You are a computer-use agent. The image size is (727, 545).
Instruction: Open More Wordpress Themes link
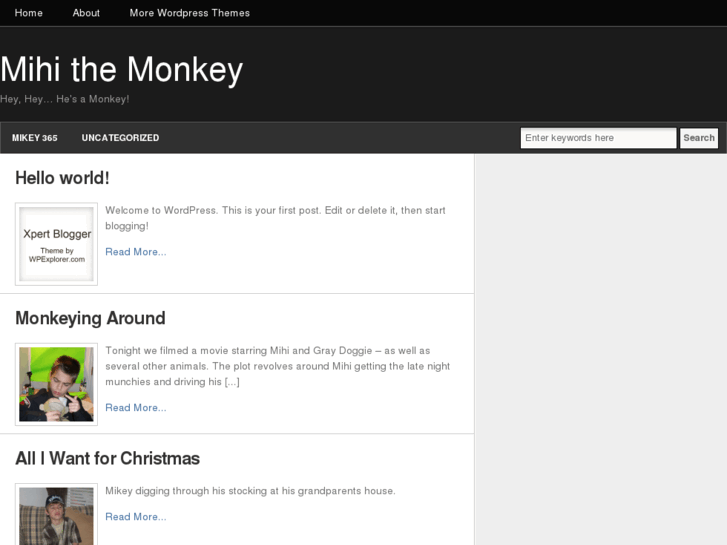coord(190,13)
